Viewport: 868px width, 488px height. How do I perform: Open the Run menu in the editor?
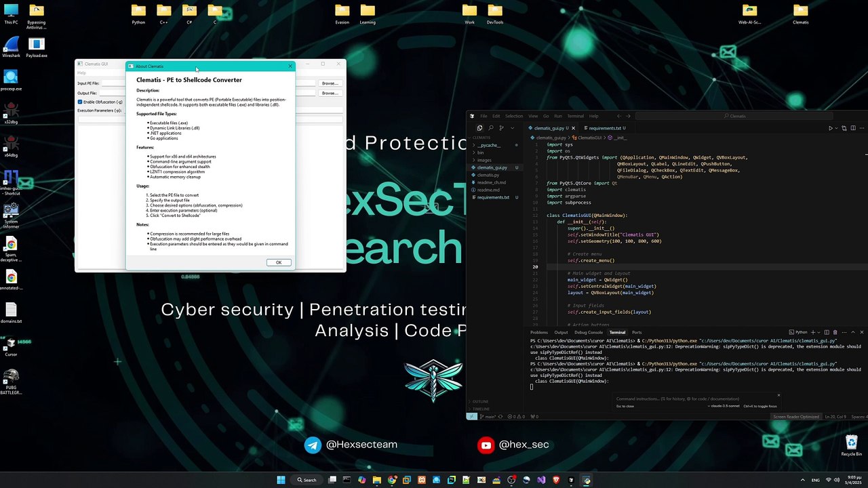(558, 116)
